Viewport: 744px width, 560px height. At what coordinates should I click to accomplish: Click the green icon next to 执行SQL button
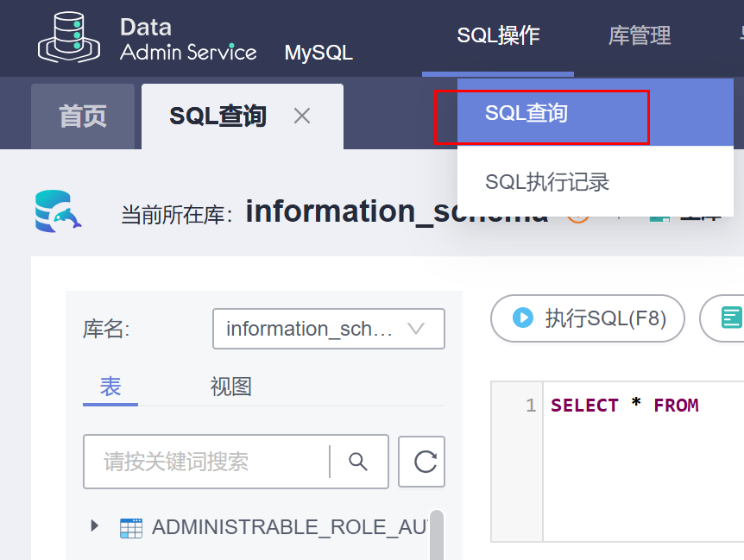click(x=730, y=318)
